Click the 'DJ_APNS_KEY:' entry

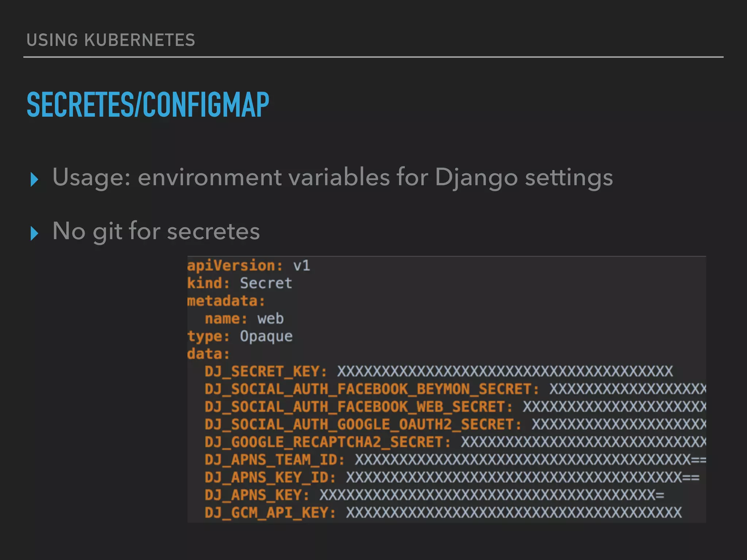(257, 495)
